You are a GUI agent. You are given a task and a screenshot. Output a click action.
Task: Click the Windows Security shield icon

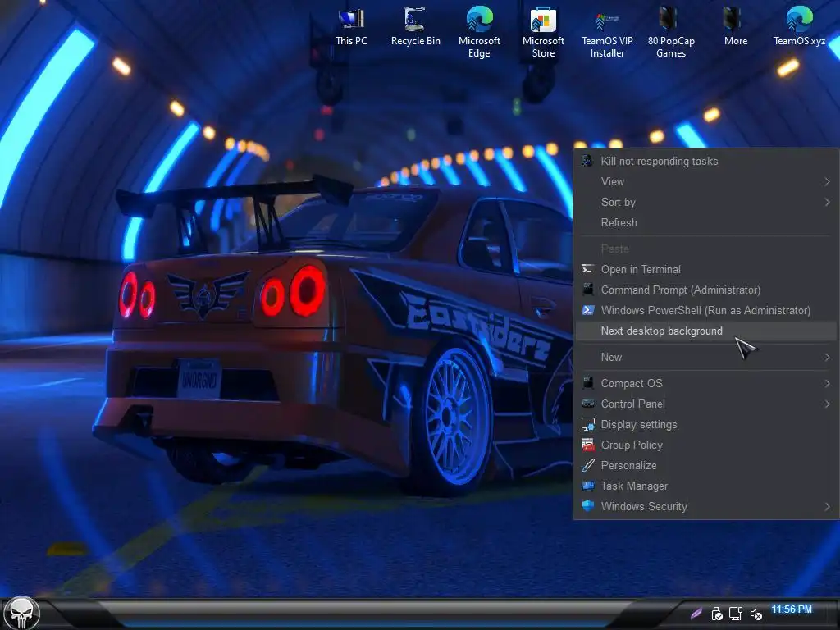[x=587, y=506]
